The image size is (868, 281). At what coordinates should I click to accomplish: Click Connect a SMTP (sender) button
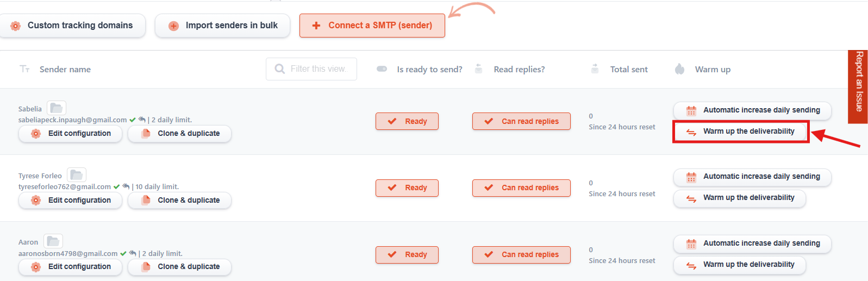point(372,26)
